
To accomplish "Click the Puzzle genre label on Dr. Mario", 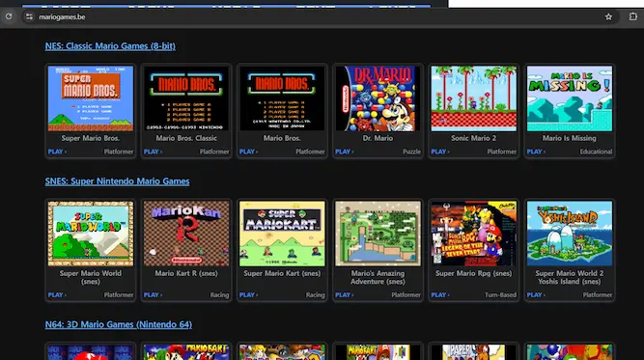I will 411,152.
